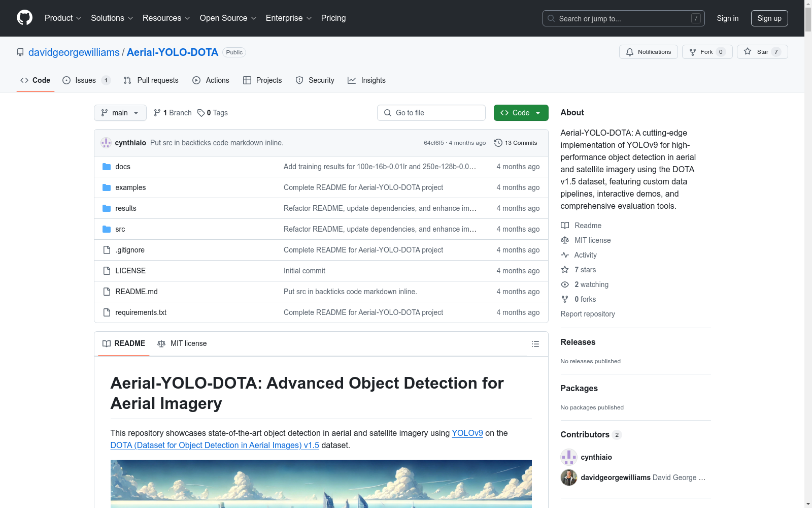Viewport: 812px width, 508px height.
Task: Select the Code tab
Action: point(36,80)
